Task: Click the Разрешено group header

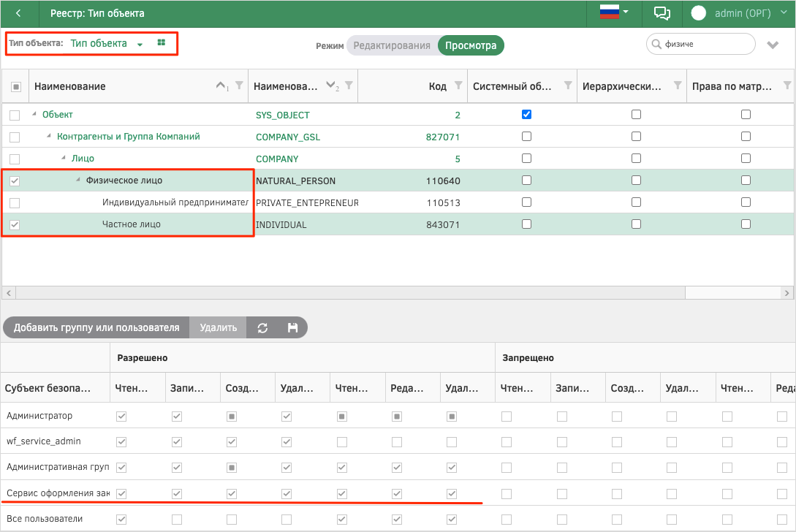Action: 303,358
